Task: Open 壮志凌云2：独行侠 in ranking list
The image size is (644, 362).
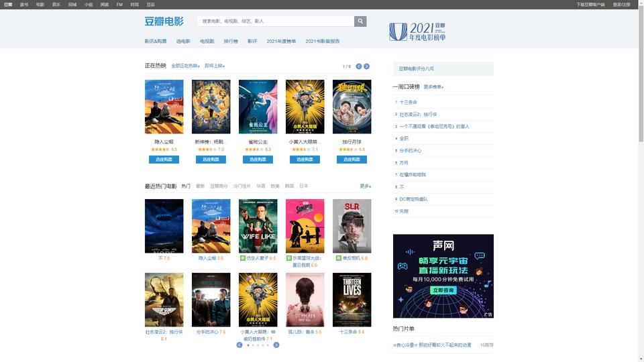Action: pyautogui.click(x=418, y=115)
